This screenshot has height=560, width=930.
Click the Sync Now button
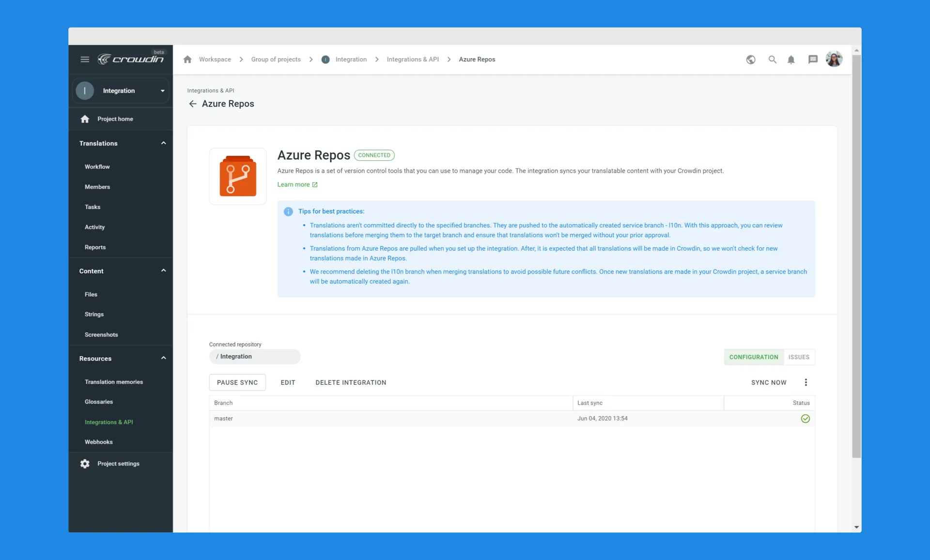click(x=769, y=382)
